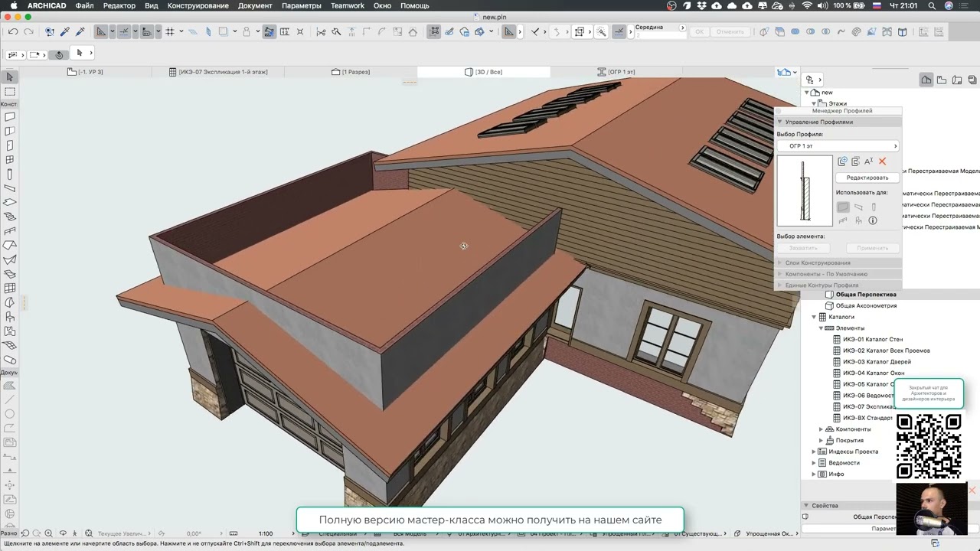Expand 'Слои Конструирования' section
This screenshot has width=980, height=551.
(780, 263)
